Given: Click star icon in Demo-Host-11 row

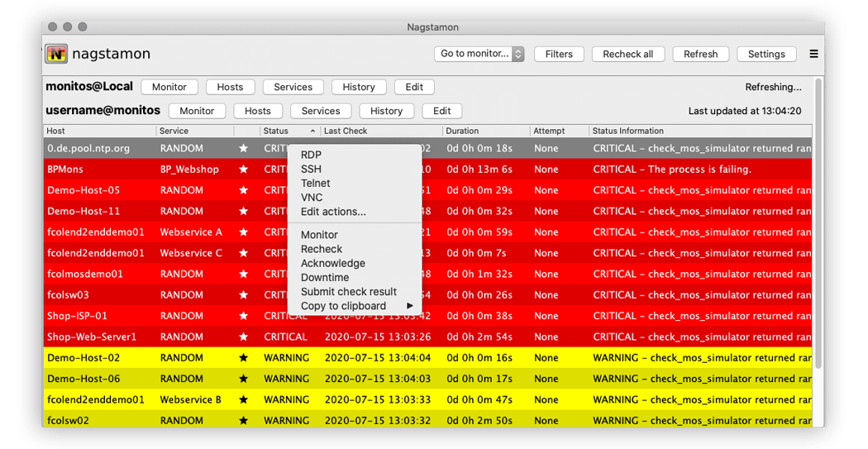Looking at the screenshot, I should (243, 212).
